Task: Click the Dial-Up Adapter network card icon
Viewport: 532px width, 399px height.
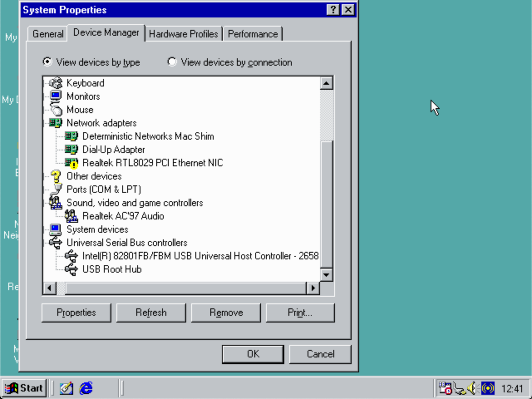Action: [71, 150]
